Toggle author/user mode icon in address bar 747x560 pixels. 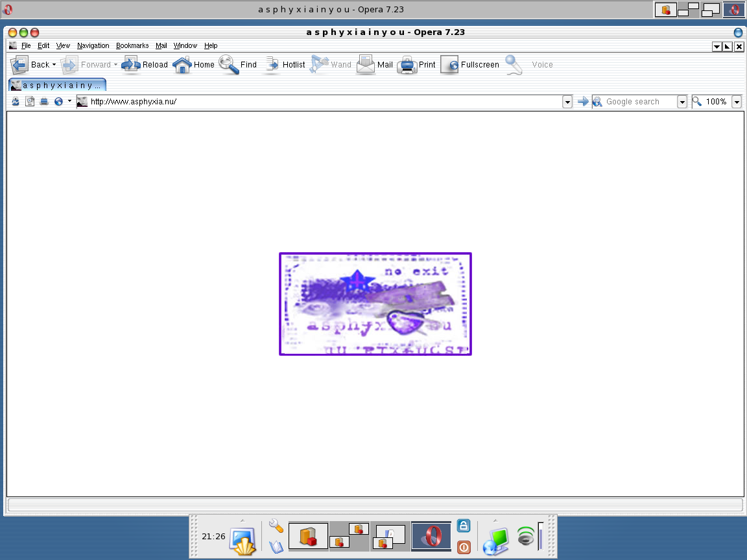click(x=16, y=101)
